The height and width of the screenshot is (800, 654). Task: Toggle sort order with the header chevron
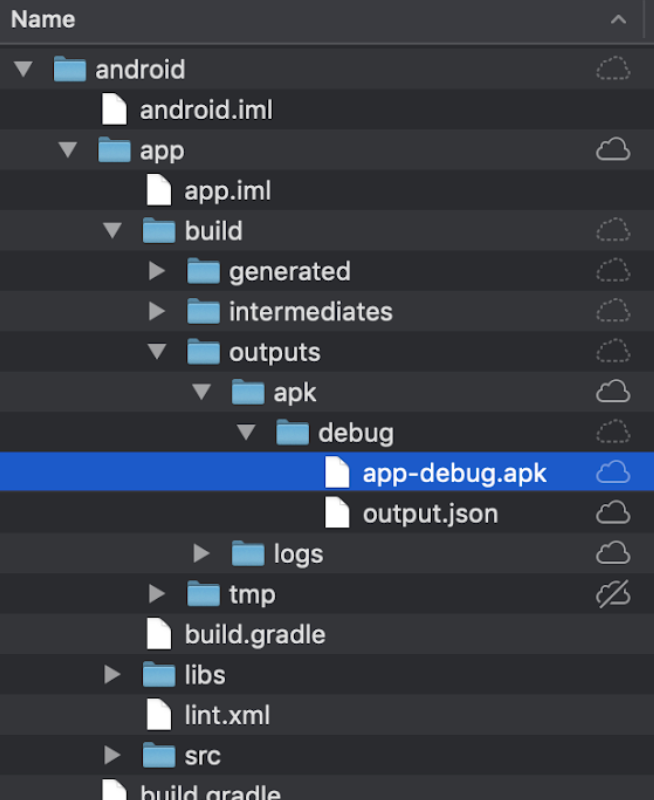click(618, 20)
